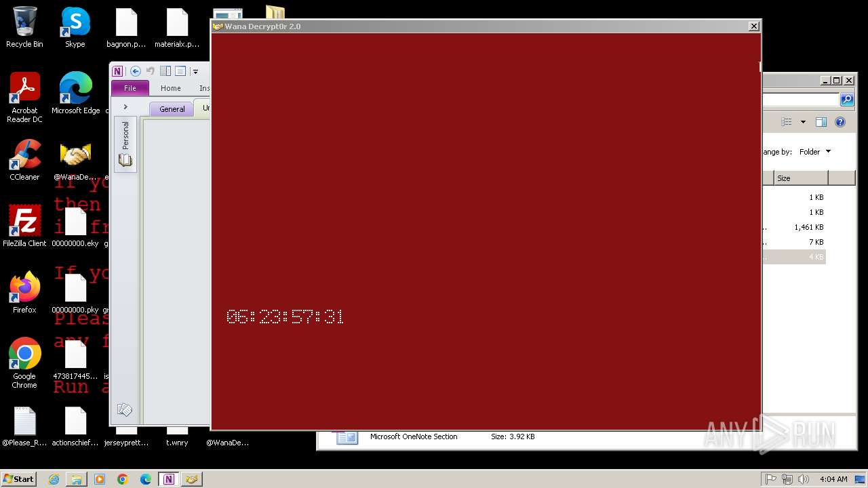Launch FileZilla Client desktop shortcut
Screen dimensions: 868x488
24,227
